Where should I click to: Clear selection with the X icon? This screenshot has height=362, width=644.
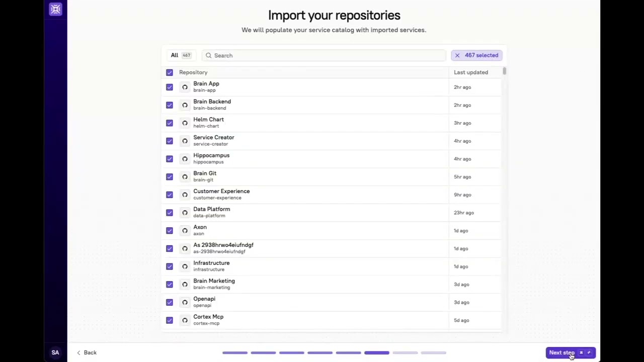pos(457,55)
